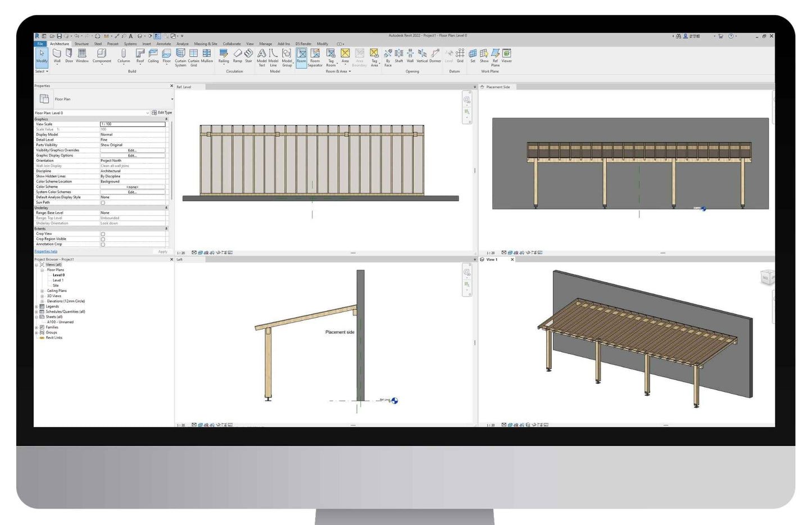Choose the Window tool

click(82, 55)
